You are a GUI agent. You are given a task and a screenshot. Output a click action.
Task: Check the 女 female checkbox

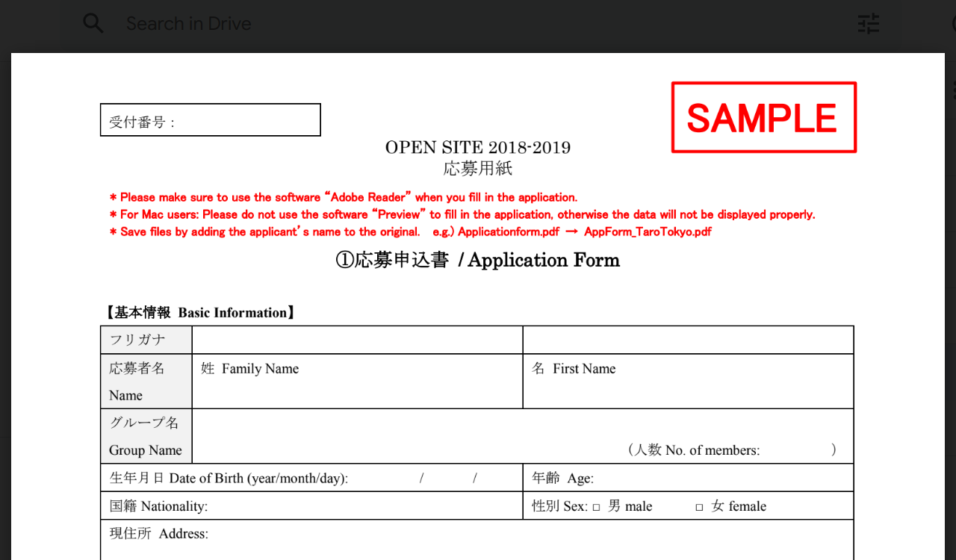pyautogui.click(x=699, y=507)
